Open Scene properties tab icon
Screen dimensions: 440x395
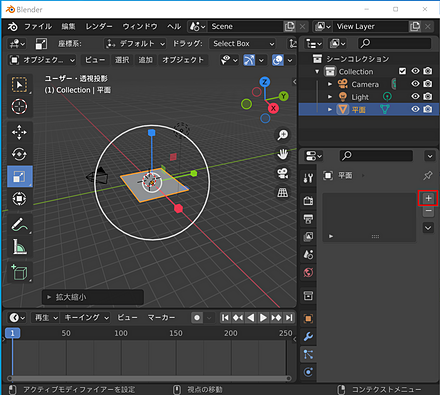click(308, 255)
